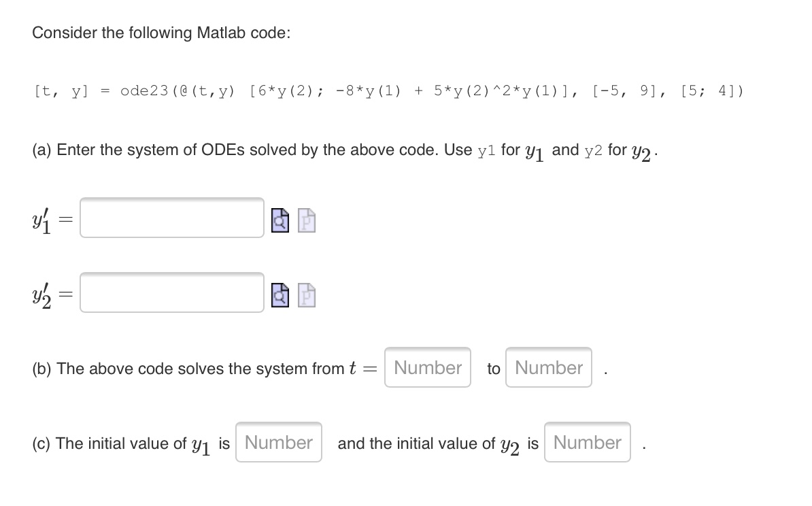Click the equation preview document icon on the second answer row
Screen dimensions: 812x506
305,295
